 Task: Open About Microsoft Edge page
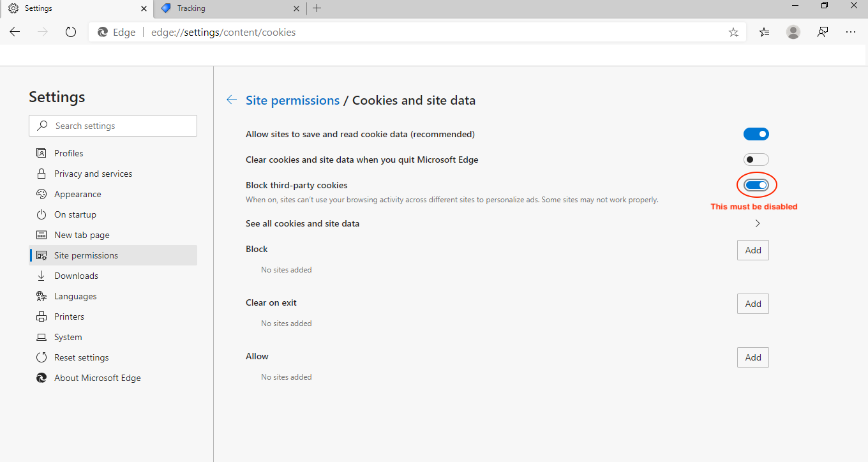[113, 378]
